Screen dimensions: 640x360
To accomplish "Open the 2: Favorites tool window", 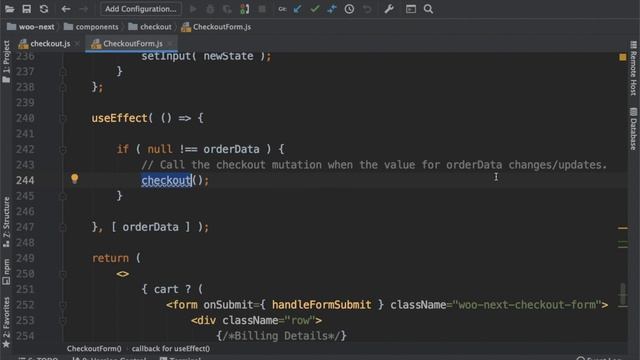I will 6,322.
